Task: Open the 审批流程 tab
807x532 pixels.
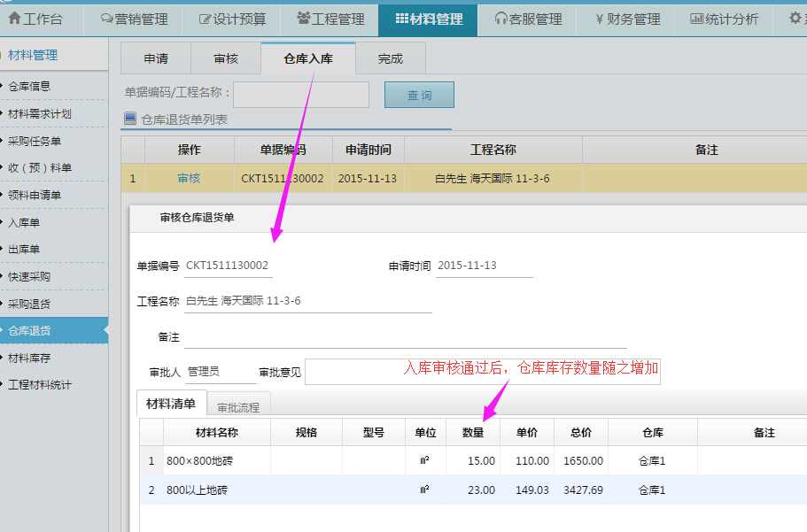Action: pyautogui.click(x=239, y=405)
